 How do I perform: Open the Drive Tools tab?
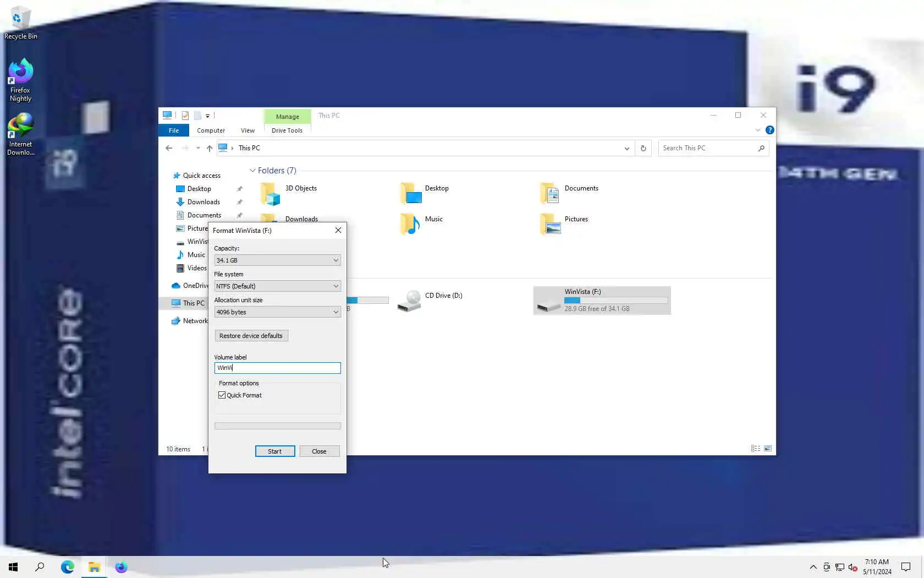click(x=287, y=130)
